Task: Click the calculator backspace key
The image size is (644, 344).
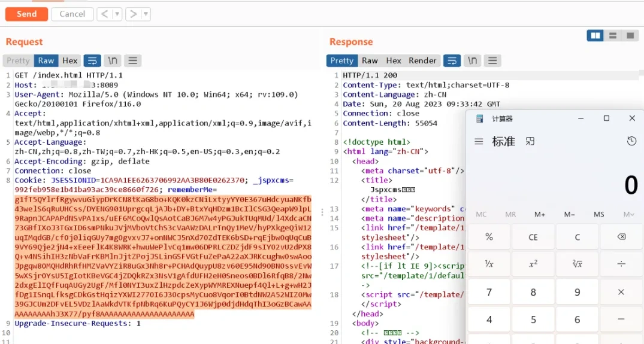Action: click(621, 237)
